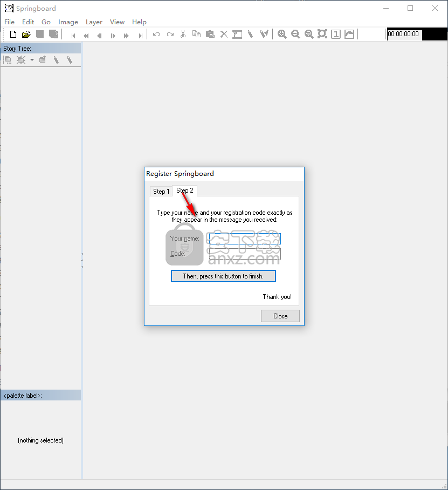
Task: Open the File menu
Action: (9, 22)
